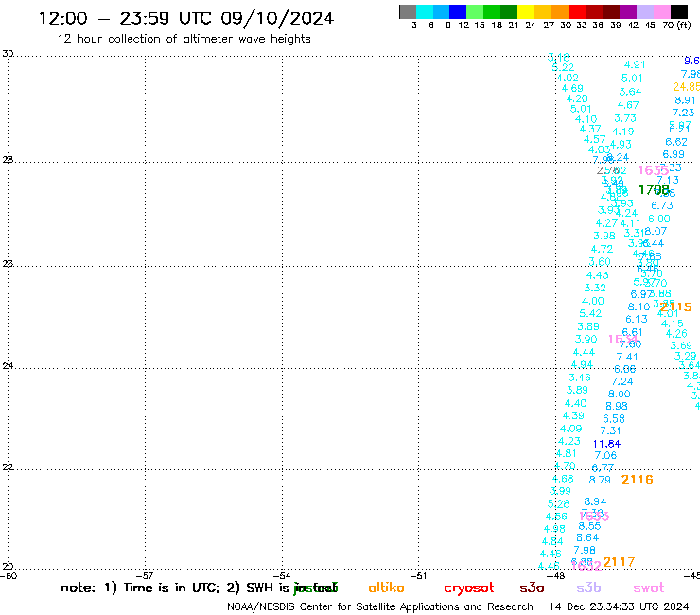This screenshot has width=700, height=615.
Task: Select the dark green pass number '1708'
Action: tap(654, 190)
